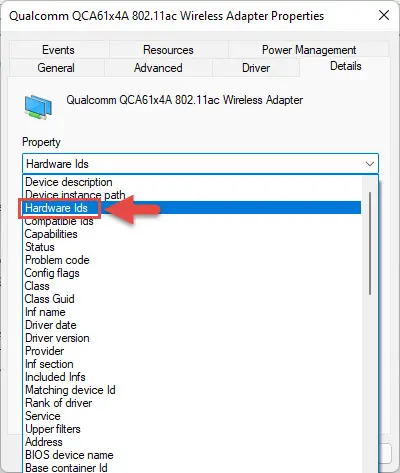Choose the Service property
Viewport: 400px width, 473px height.
(193, 416)
